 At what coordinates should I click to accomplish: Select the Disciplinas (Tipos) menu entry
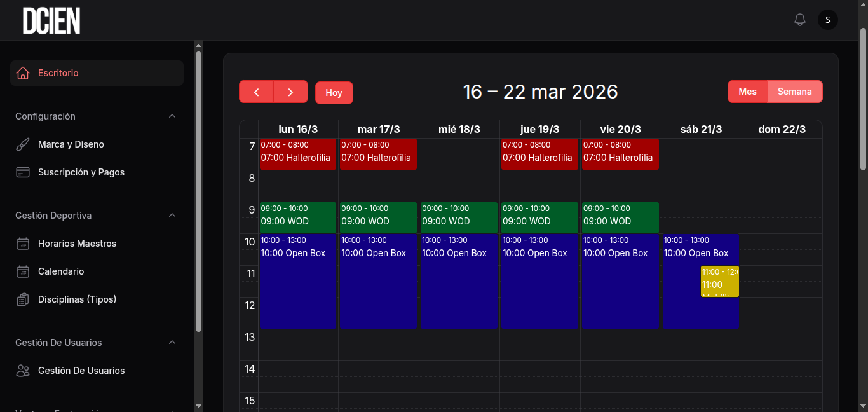pos(77,299)
